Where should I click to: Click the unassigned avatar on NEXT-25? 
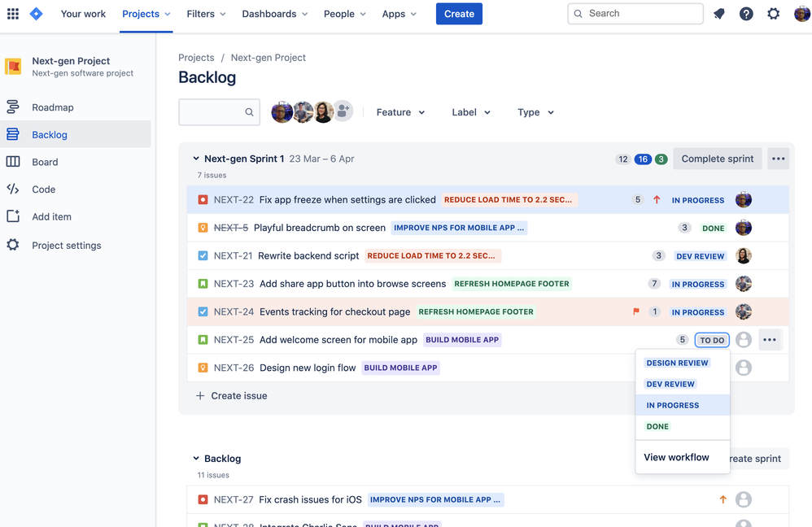coord(744,340)
